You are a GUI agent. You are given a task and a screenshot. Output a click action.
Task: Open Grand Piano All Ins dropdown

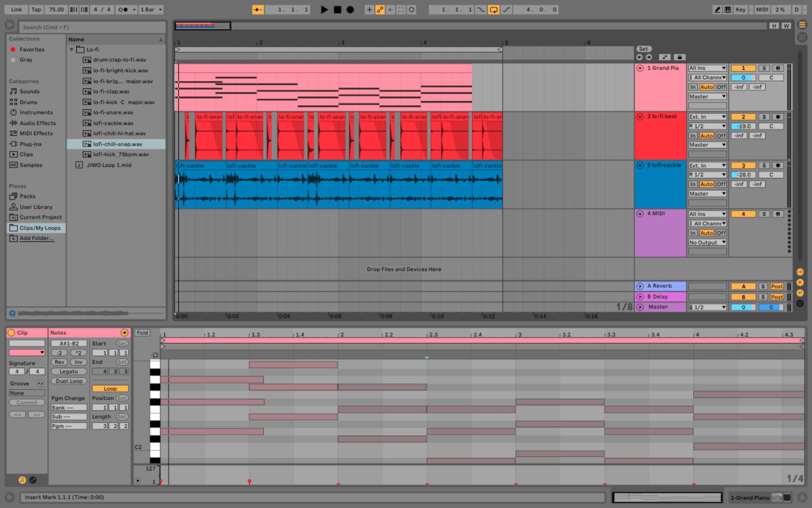[x=707, y=68]
